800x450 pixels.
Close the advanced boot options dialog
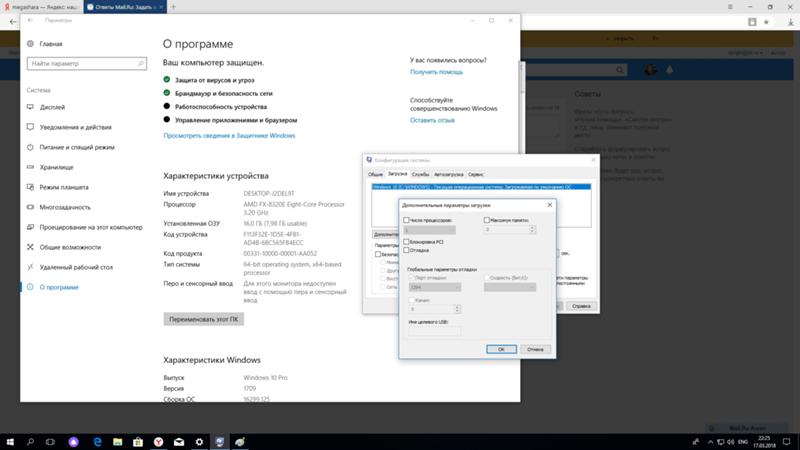[549, 205]
